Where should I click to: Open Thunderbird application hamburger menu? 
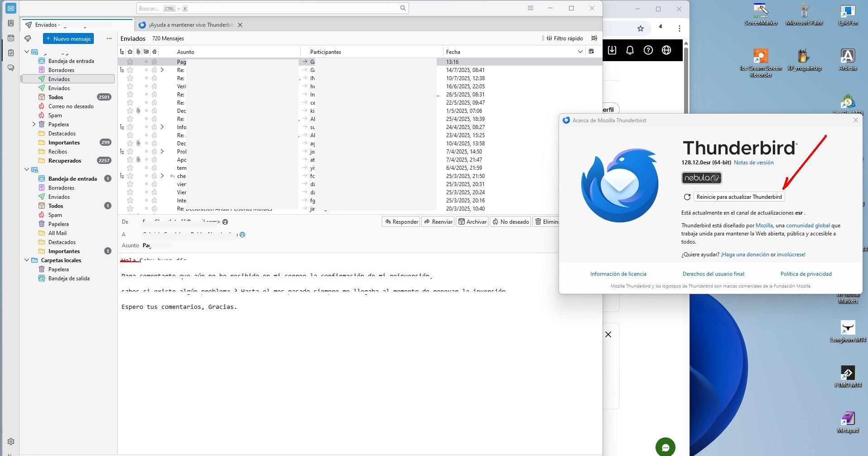[530, 8]
